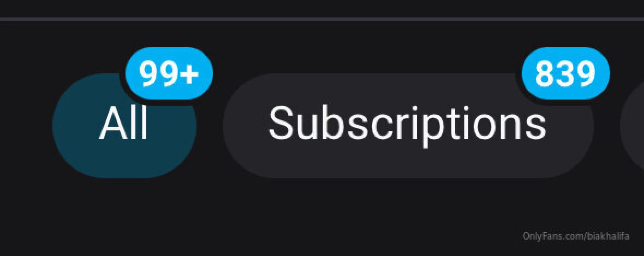The image size is (644, 256).
Task: Tap the blue badge on All pill
Action: [169, 73]
